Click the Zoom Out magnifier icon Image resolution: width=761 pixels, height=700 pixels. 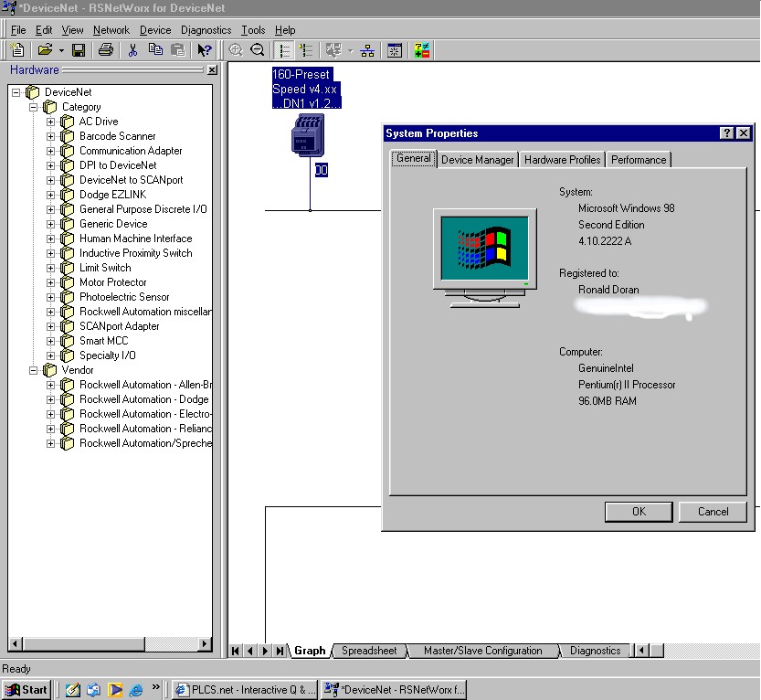[x=258, y=50]
